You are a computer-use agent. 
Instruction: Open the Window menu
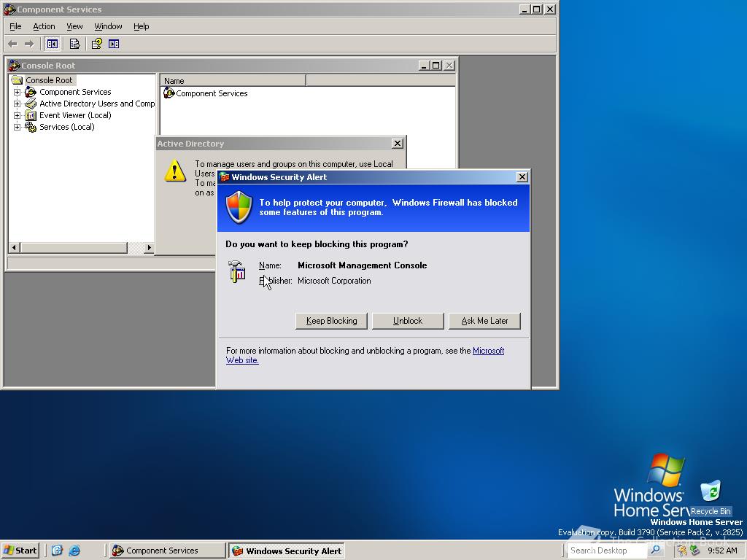click(108, 26)
